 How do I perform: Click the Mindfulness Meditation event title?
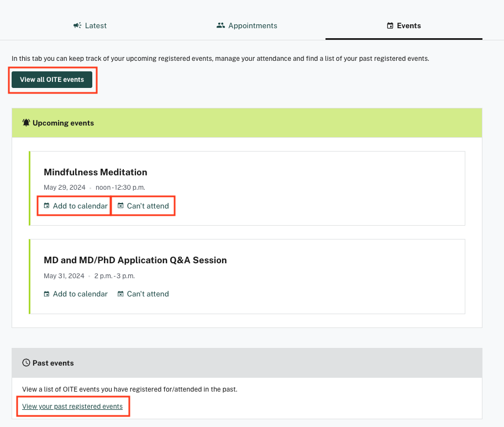pyautogui.click(x=96, y=172)
